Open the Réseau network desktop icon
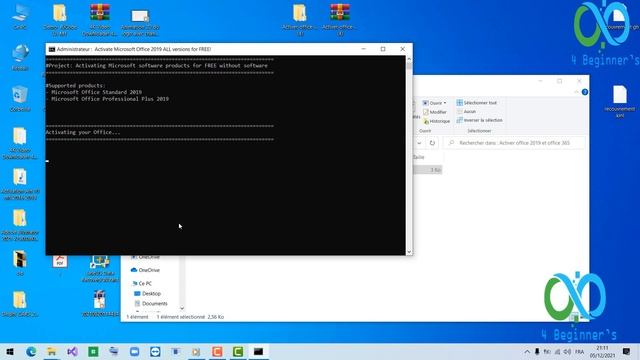This screenshot has width=640, height=360. click(20, 58)
